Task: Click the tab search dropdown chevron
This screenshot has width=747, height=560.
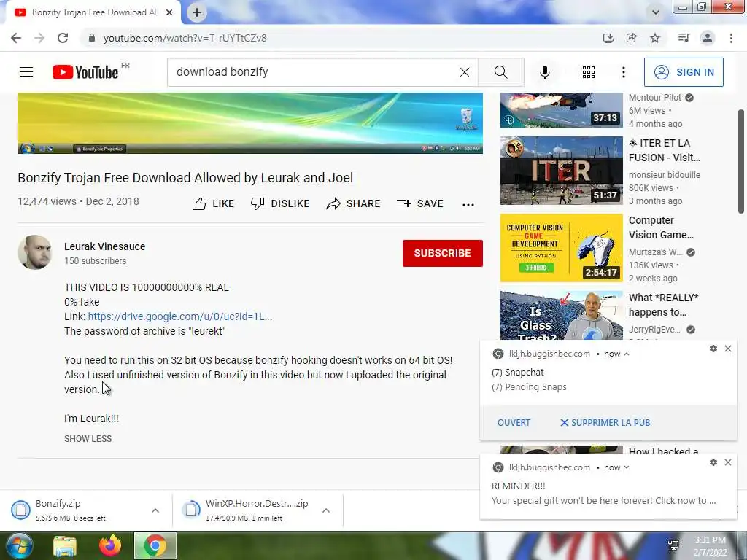Action: pos(656,12)
